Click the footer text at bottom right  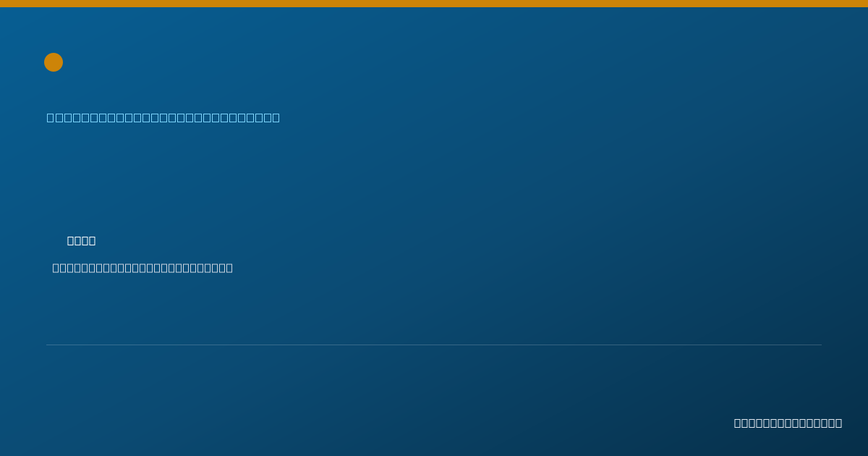(788, 423)
